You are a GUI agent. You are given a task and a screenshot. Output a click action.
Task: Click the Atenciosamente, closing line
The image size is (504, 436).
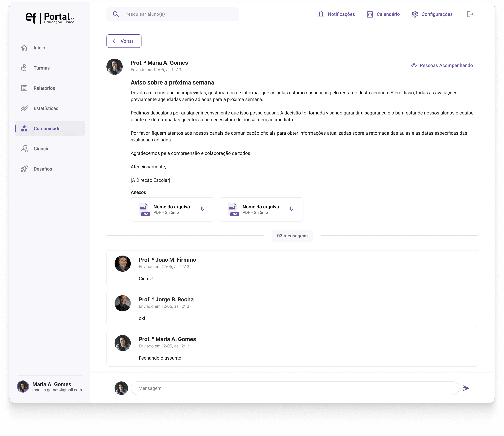coord(148,167)
